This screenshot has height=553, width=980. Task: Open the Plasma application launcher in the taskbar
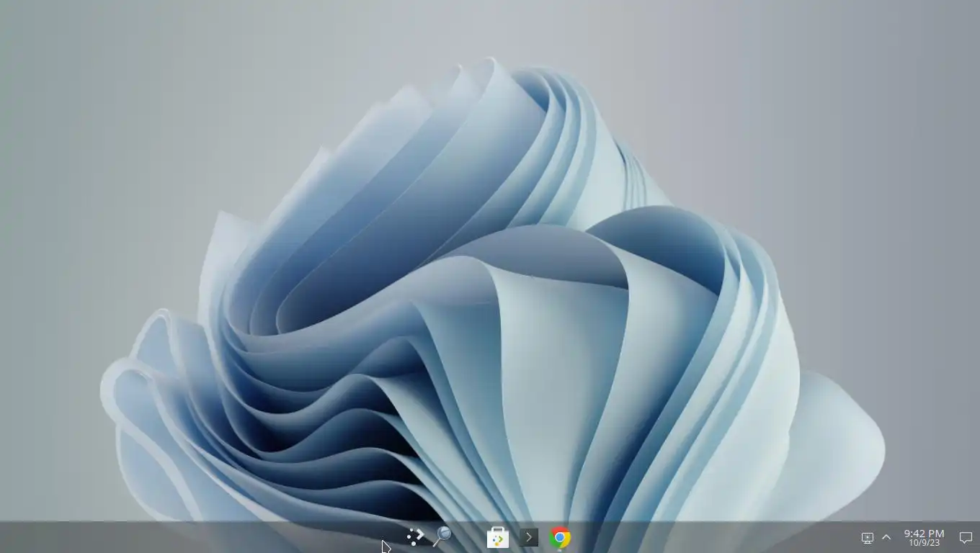pyautogui.click(x=415, y=537)
